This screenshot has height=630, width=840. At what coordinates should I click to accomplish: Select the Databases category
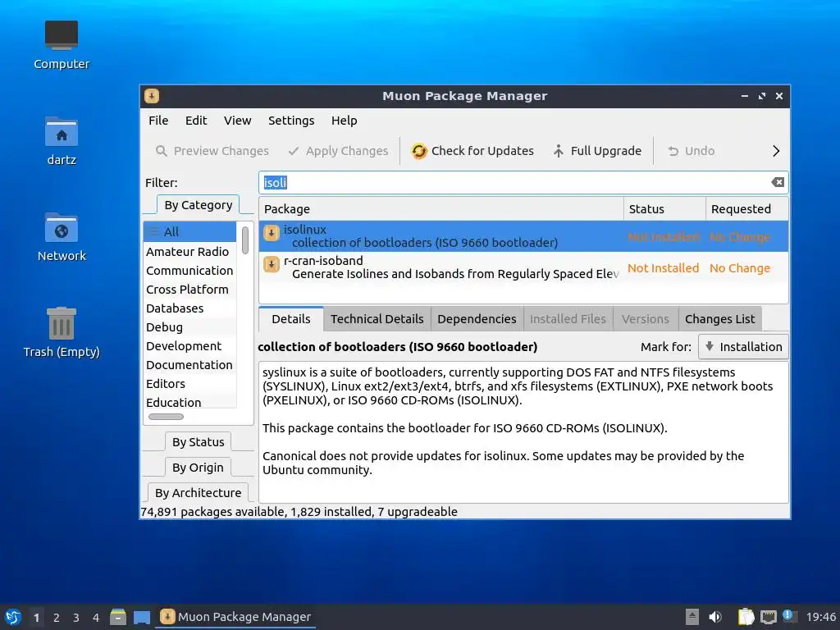pos(189,308)
